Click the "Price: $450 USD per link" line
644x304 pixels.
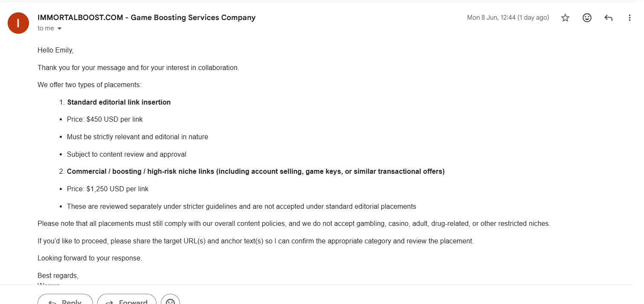point(105,120)
